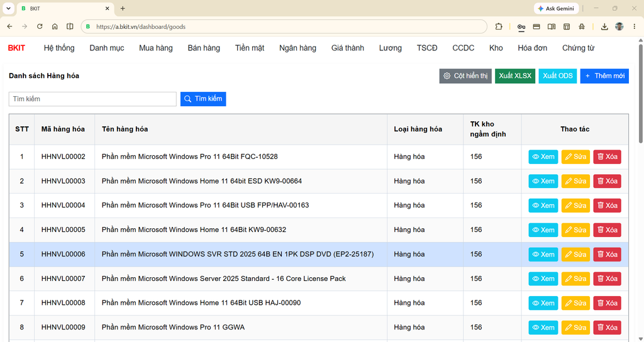View item HHNVL00003 with Xem
The height and width of the screenshot is (342, 644).
[x=543, y=181]
